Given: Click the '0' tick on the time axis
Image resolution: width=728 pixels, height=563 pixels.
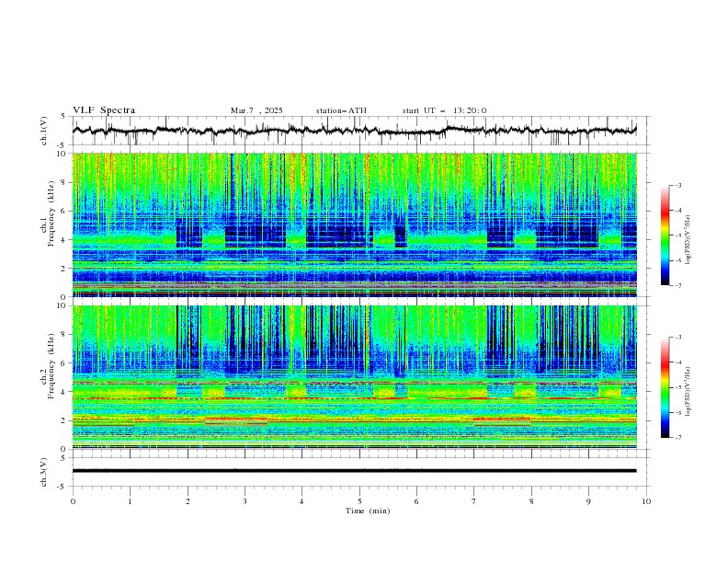Looking at the screenshot, I should (x=73, y=501).
